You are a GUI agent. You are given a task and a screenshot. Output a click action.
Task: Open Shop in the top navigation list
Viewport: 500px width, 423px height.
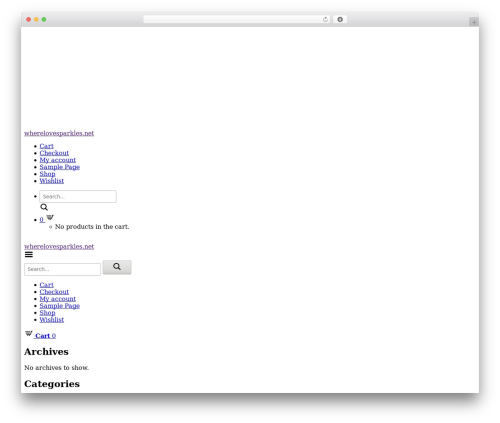click(47, 174)
